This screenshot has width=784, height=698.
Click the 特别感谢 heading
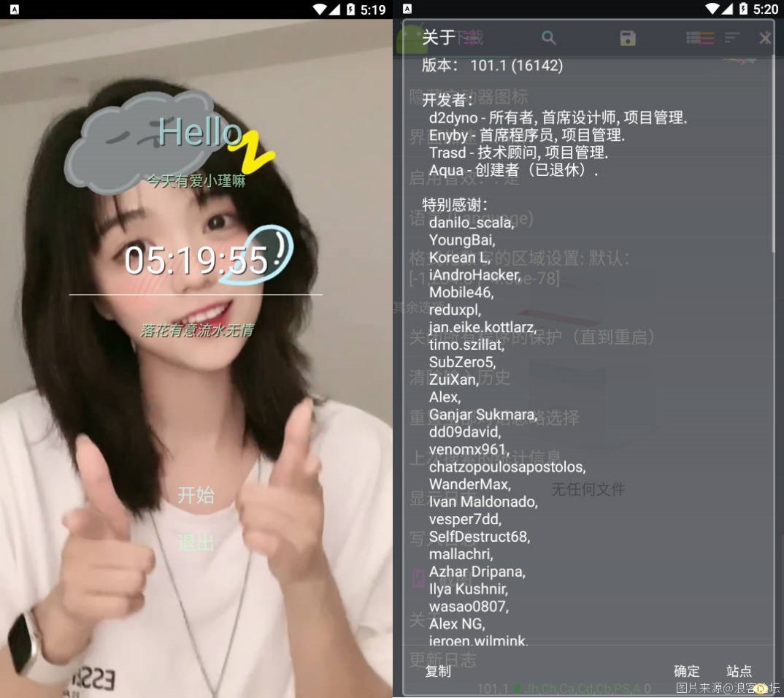(455, 204)
